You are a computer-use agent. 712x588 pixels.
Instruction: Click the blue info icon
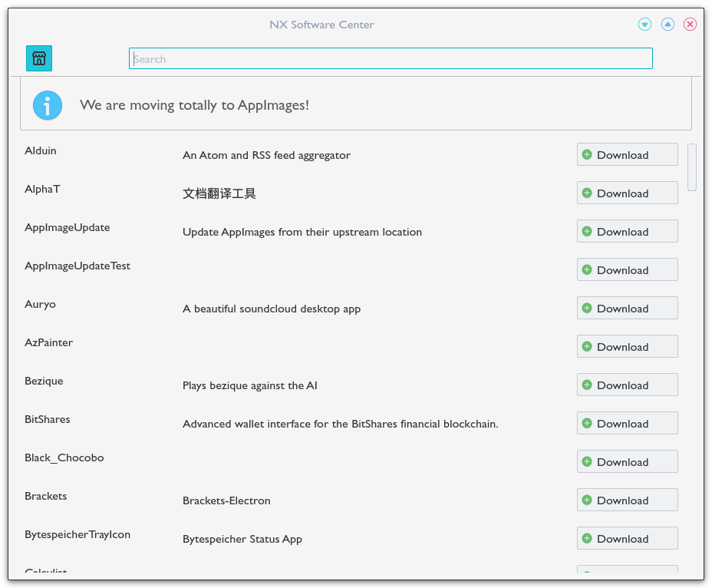48,105
